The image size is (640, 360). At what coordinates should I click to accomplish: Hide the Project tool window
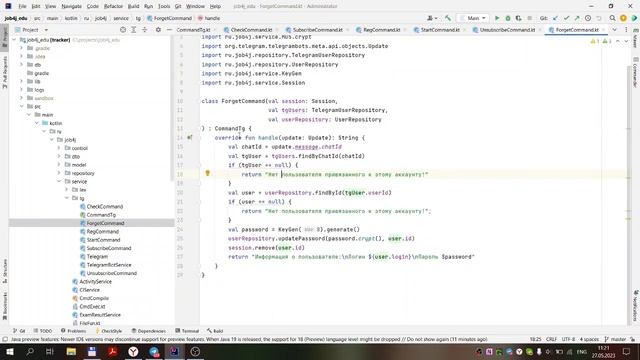[x=169, y=30]
